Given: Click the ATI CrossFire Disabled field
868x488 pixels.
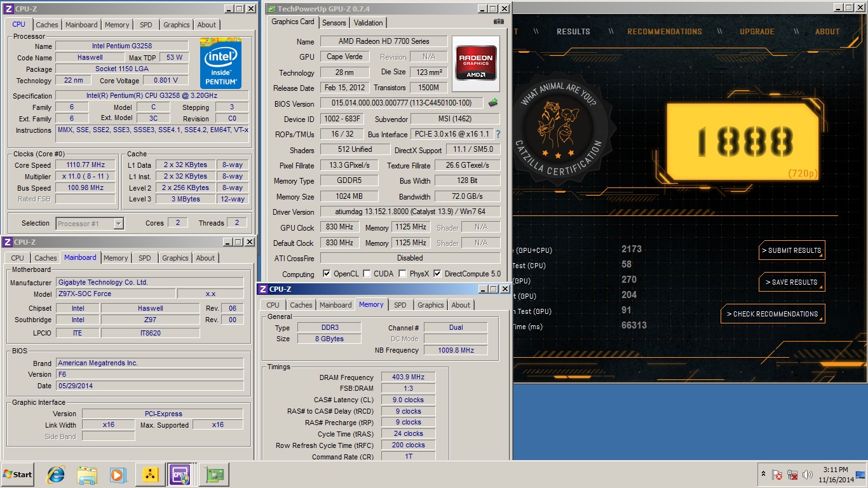Looking at the screenshot, I should pos(410,258).
